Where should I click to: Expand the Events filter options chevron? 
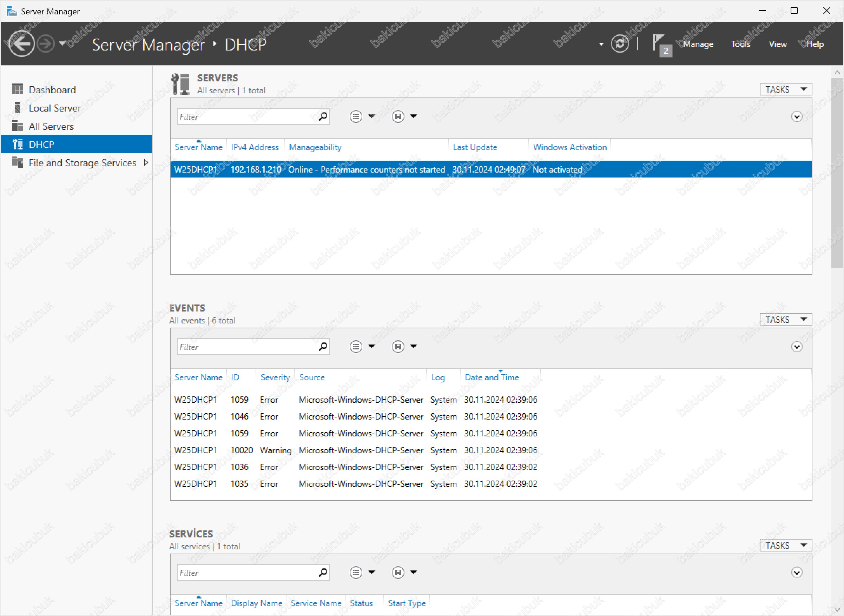(797, 347)
